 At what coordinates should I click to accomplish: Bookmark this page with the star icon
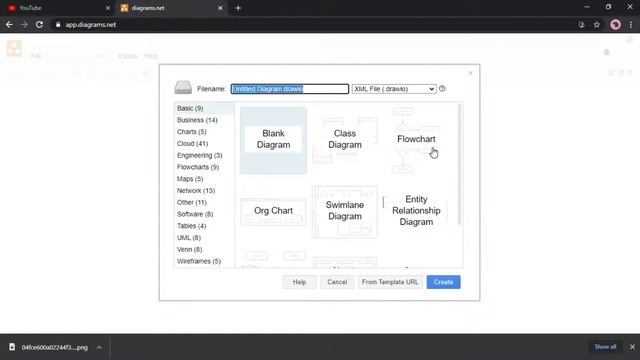(x=597, y=24)
